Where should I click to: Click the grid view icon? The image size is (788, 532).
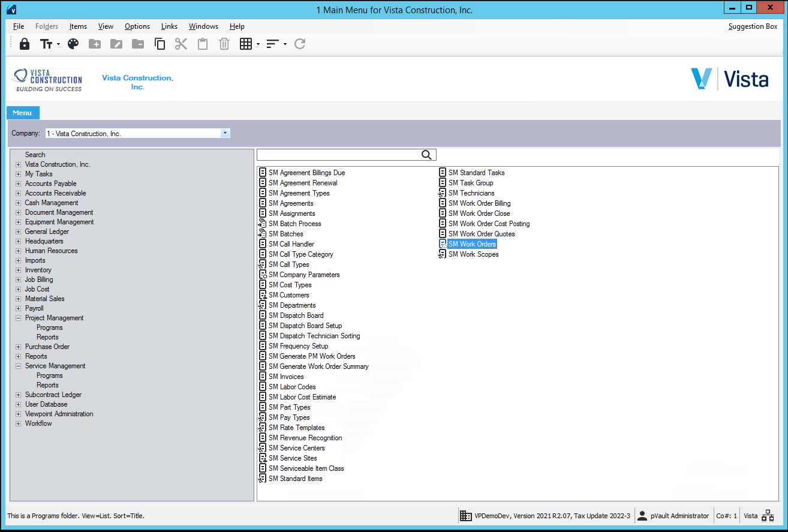[x=246, y=44]
